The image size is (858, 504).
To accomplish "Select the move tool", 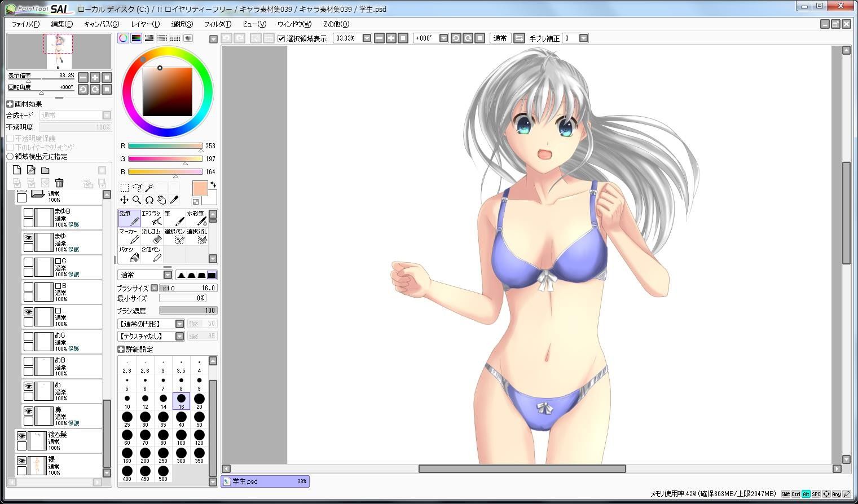I will 125,200.
